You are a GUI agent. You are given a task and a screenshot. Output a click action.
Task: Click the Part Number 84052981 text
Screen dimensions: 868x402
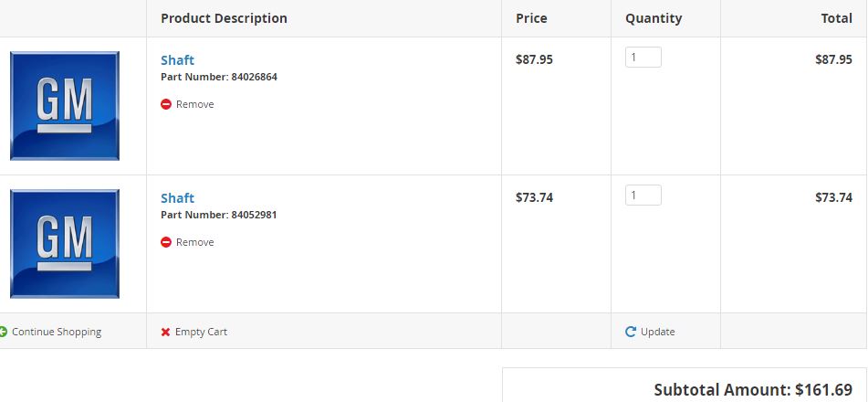[x=219, y=216]
